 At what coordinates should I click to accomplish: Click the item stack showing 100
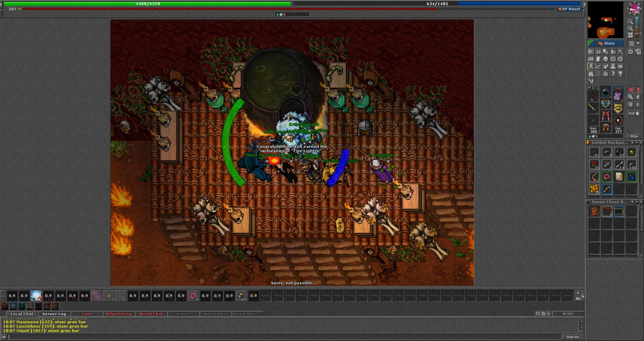(x=632, y=164)
